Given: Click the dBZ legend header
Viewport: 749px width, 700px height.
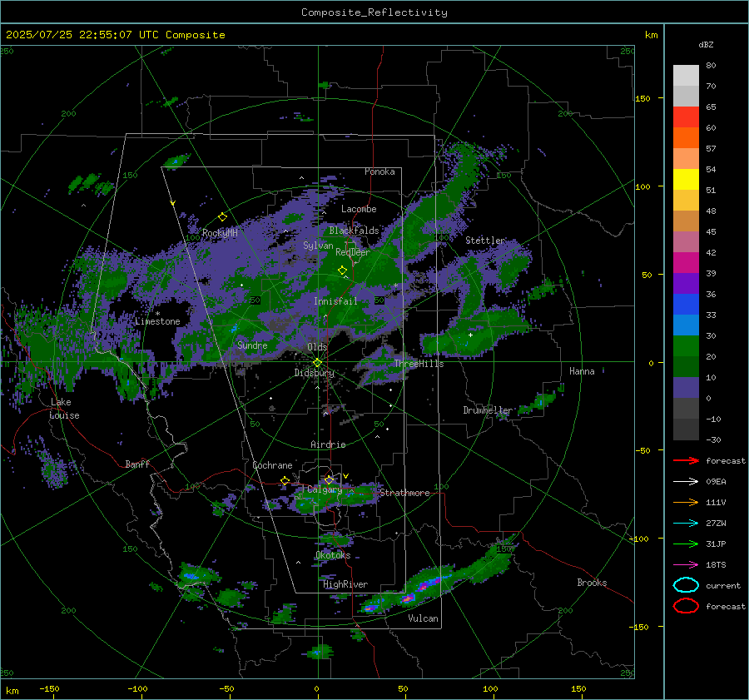Looking at the screenshot, I should [x=706, y=45].
